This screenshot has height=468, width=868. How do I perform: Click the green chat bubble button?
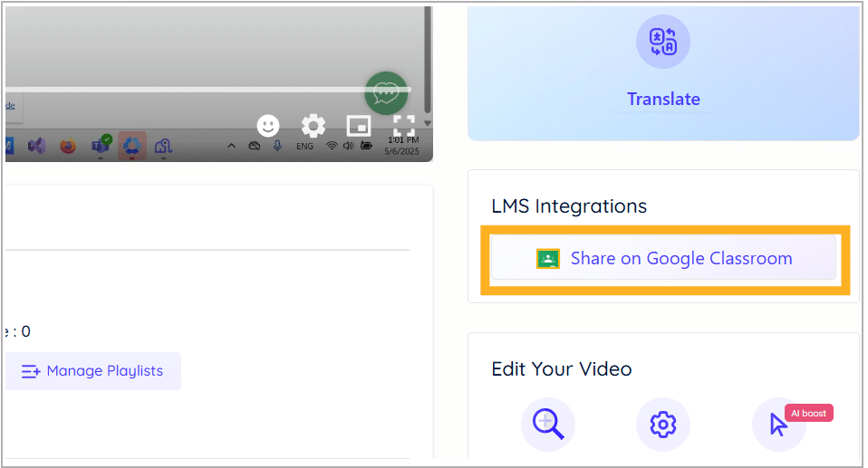click(x=386, y=93)
